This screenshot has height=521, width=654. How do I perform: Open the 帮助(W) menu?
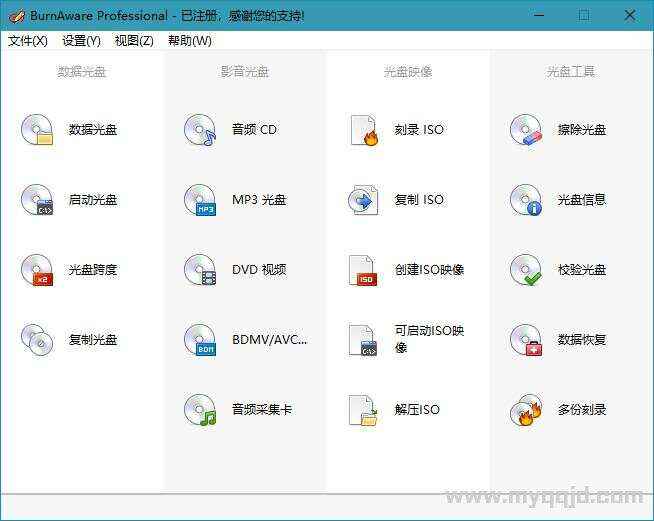pos(190,41)
